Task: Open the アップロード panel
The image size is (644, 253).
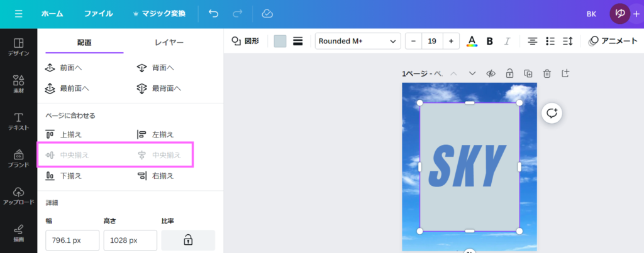Action: tap(18, 195)
